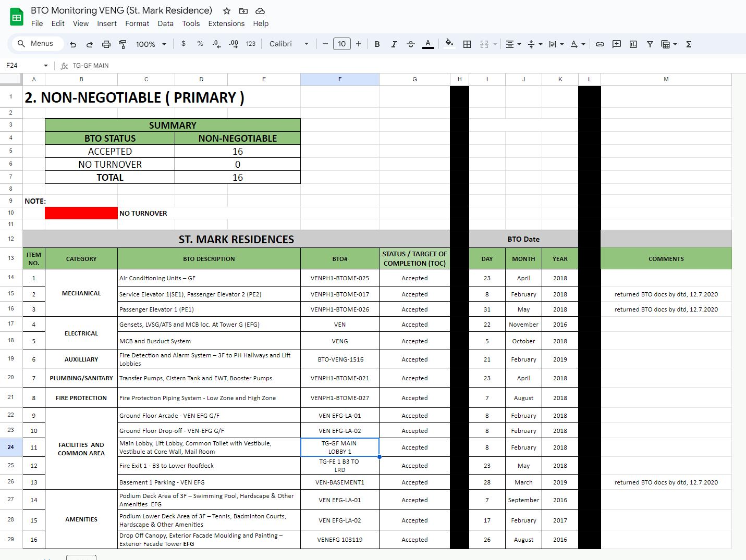The image size is (746, 560).
Task: Open the Format menu
Action: [137, 23]
